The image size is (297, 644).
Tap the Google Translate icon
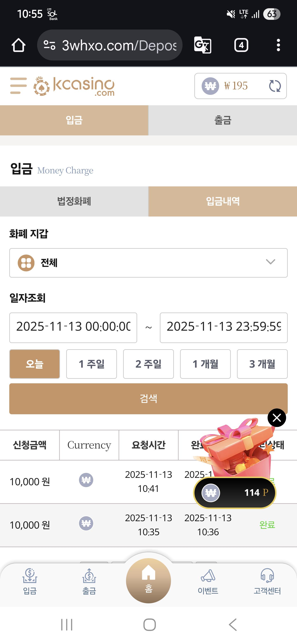(203, 45)
